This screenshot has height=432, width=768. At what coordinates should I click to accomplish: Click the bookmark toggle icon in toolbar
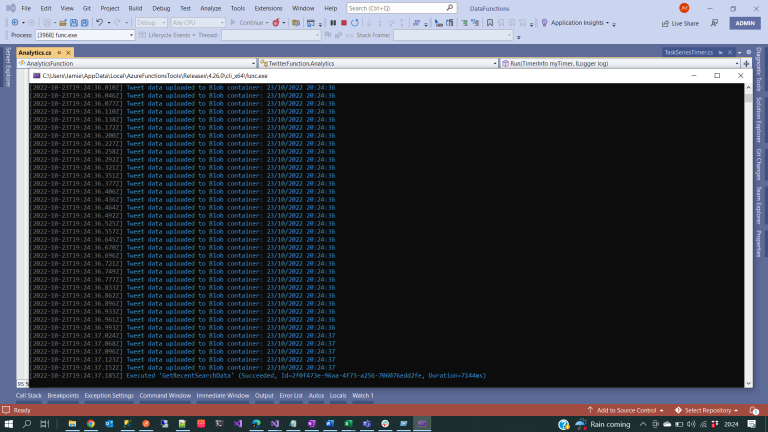coord(490,23)
